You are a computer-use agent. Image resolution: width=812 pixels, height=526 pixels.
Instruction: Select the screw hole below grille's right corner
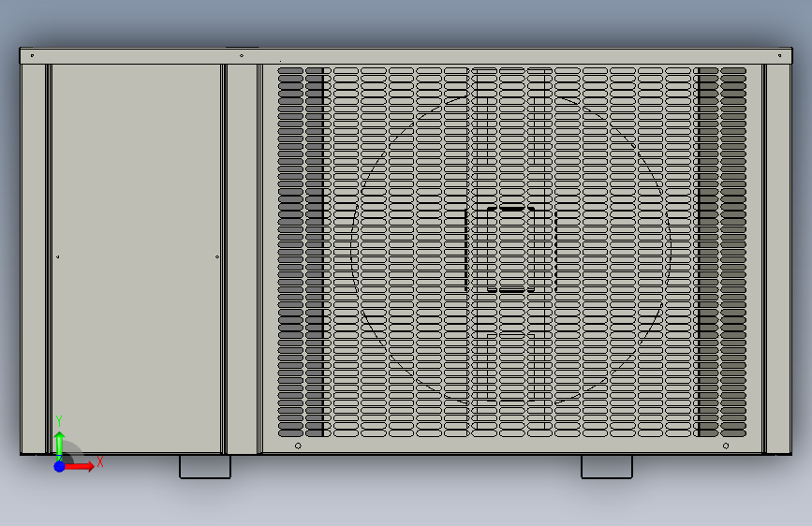pos(726,446)
